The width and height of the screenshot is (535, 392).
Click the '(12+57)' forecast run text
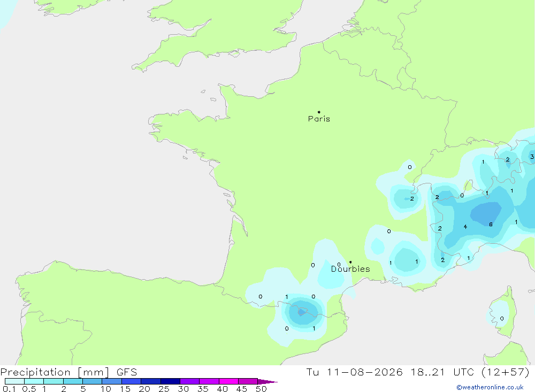click(x=506, y=372)
